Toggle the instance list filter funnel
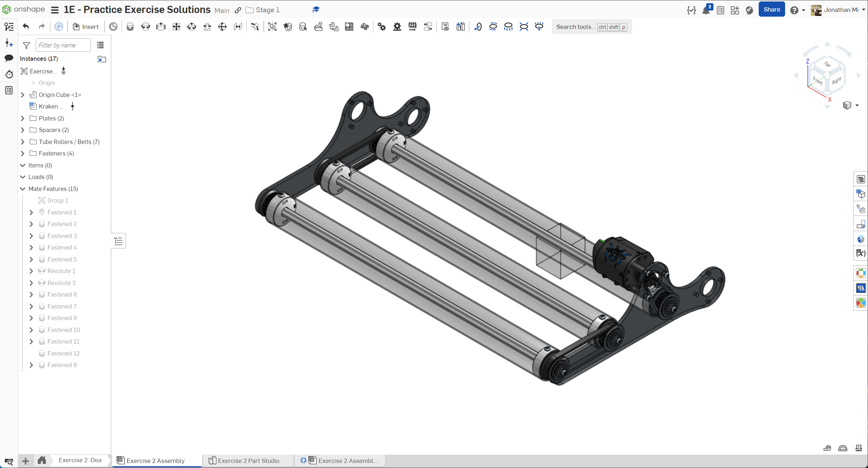This screenshot has width=868, height=468. tap(26, 45)
